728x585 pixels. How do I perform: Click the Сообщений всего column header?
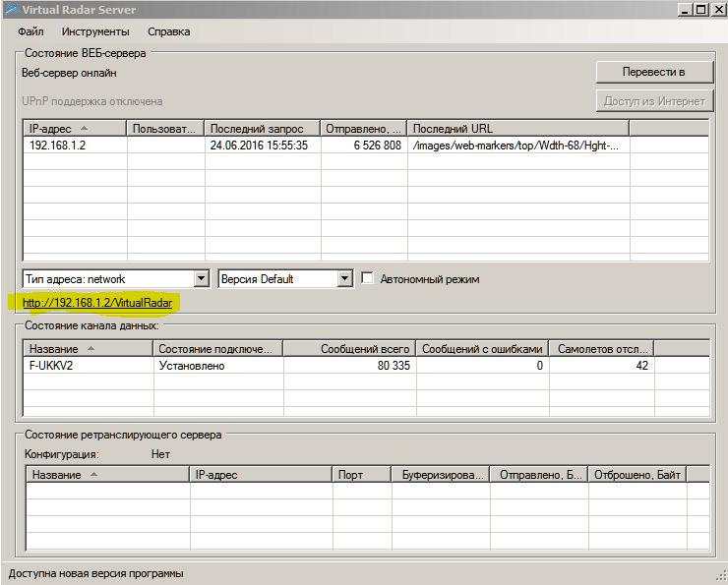(350, 349)
